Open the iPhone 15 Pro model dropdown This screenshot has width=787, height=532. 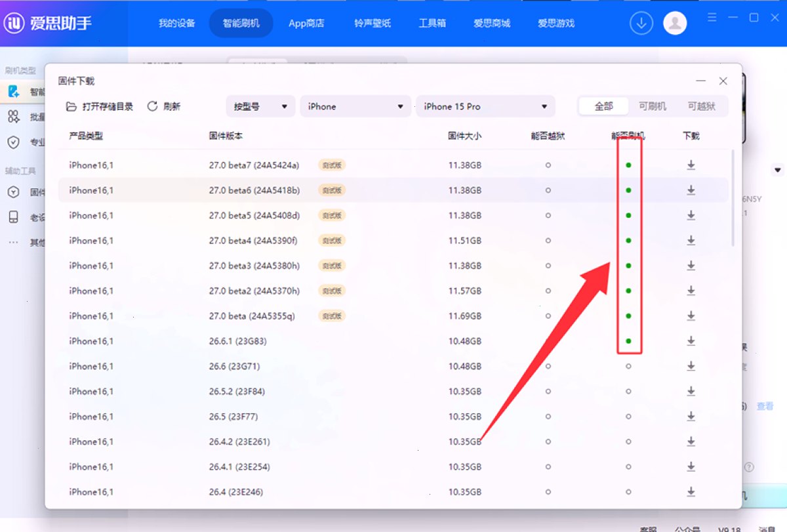tap(485, 106)
